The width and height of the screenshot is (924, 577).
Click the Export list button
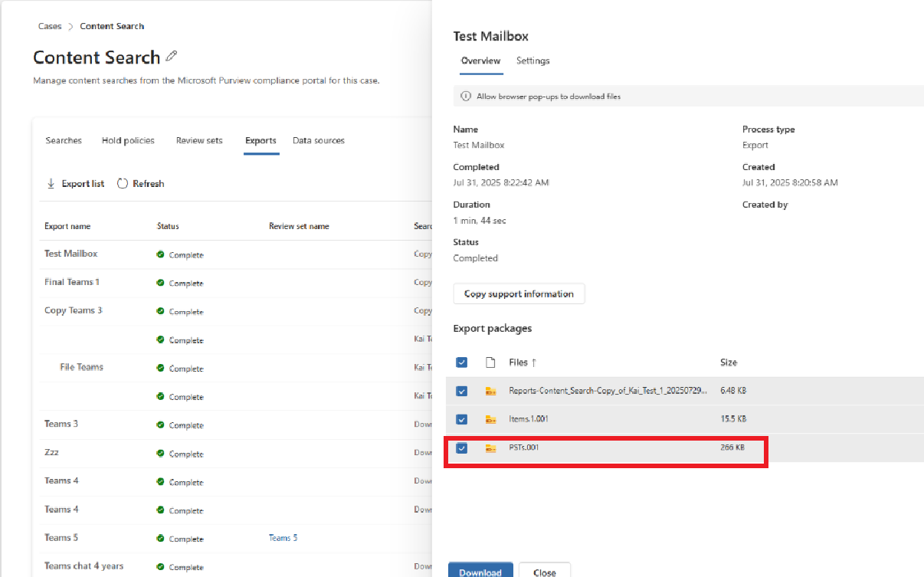coord(75,183)
